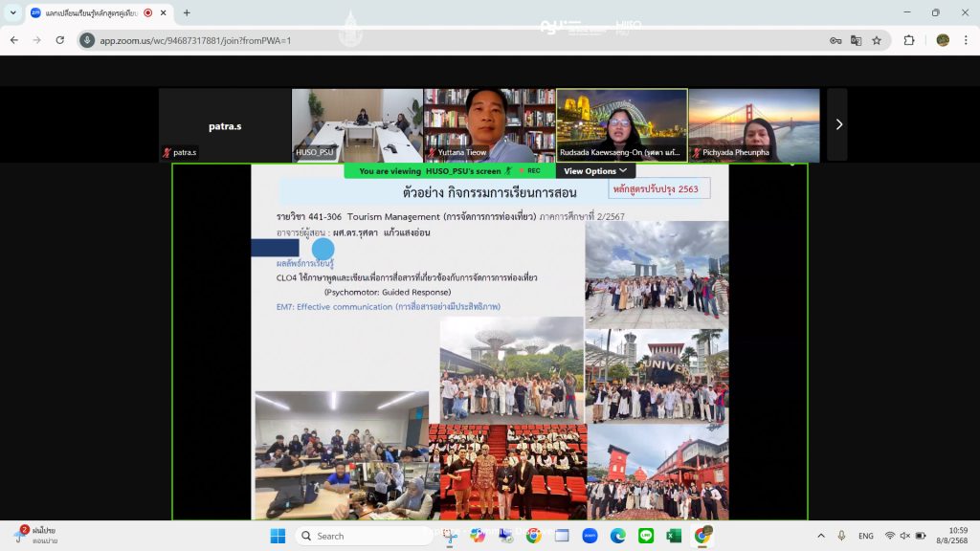980x551 pixels.
Task: Click the bookmark star icon in address bar
Action: pyautogui.click(x=876, y=40)
